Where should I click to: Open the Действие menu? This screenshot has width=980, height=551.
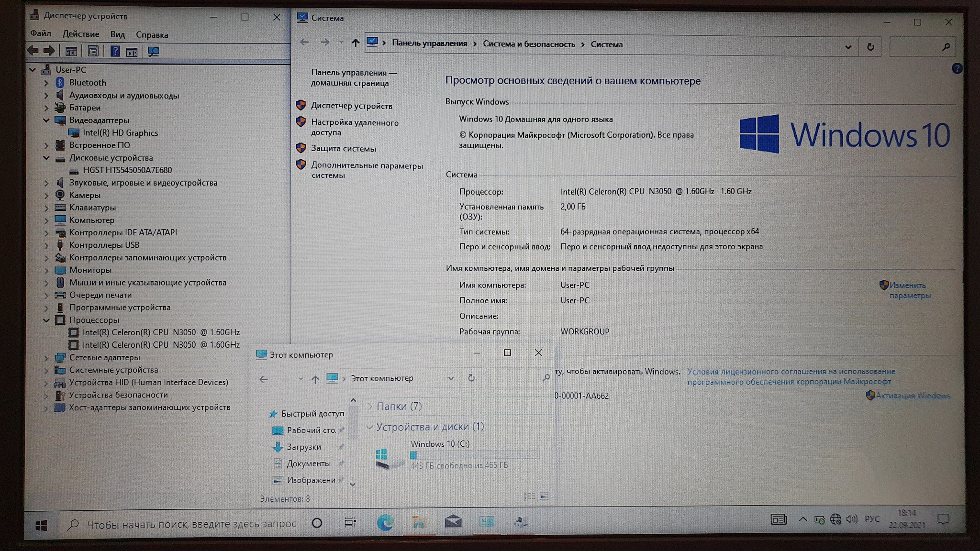[x=81, y=34]
